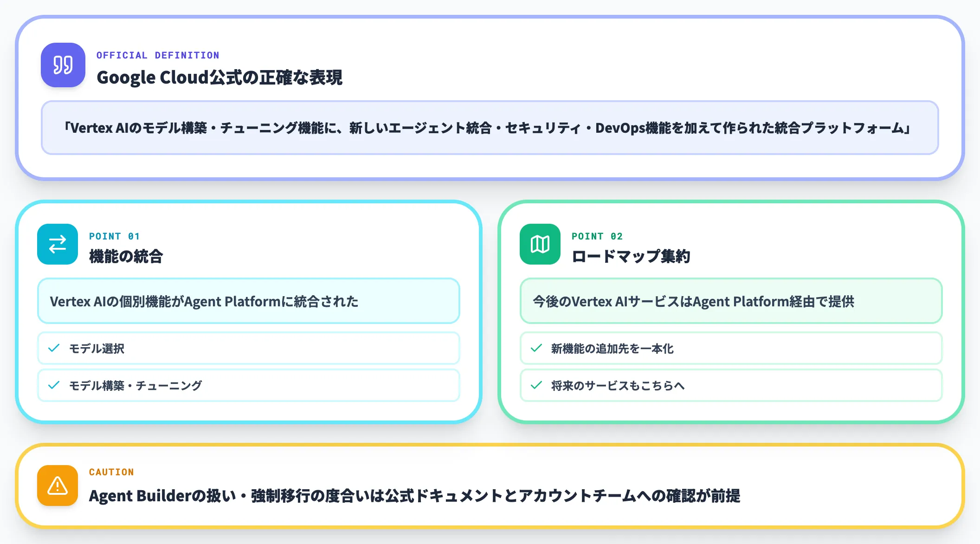Click the orange warning triangle icon
This screenshot has height=544, width=980.
(57, 486)
